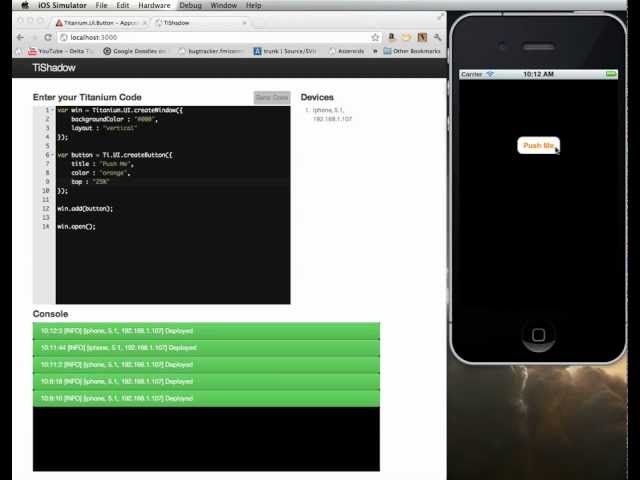Image resolution: width=640 pixels, height=480 pixels.
Task: Switch to the TiShadow browser tab
Action: pos(200,23)
